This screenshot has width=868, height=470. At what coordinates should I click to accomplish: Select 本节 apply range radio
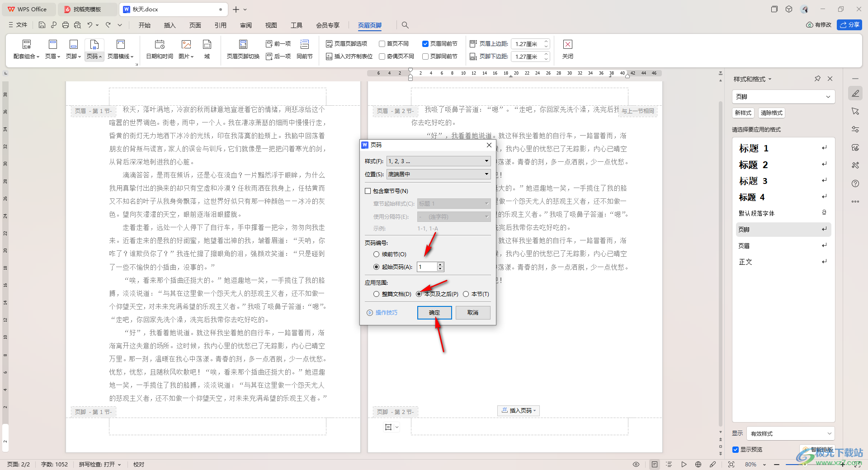point(466,294)
